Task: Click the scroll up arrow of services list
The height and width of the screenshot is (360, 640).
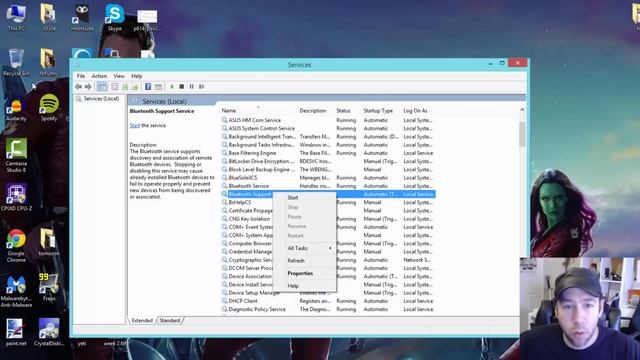Action: click(522, 110)
